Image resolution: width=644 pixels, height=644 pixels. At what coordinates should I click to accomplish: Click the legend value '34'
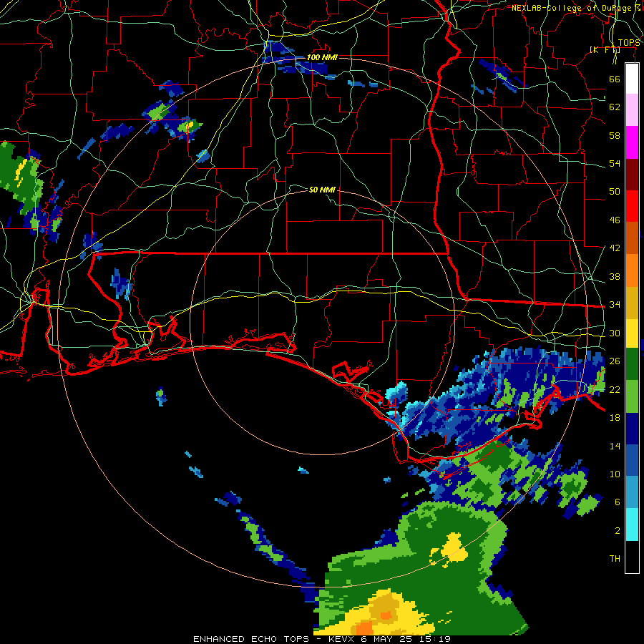click(615, 305)
